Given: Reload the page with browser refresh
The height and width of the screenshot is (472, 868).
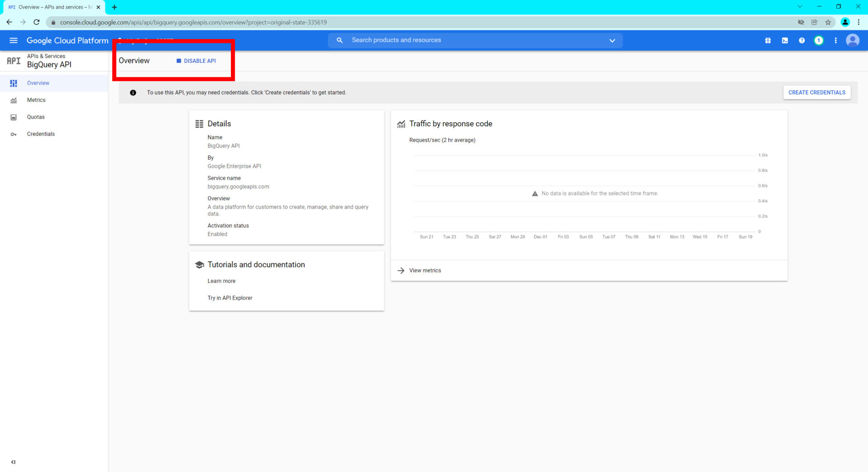Looking at the screenshot, I should coord(37,22).
